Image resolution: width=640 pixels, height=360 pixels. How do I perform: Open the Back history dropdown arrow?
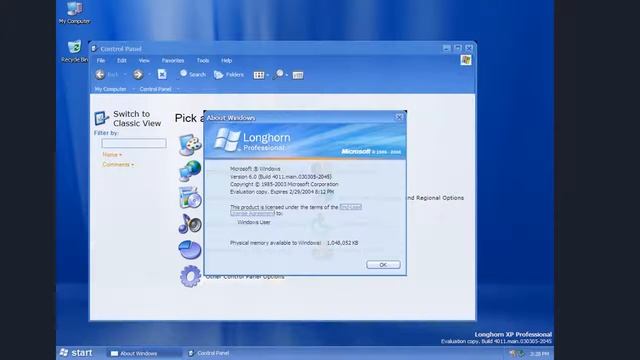[125, 75]
